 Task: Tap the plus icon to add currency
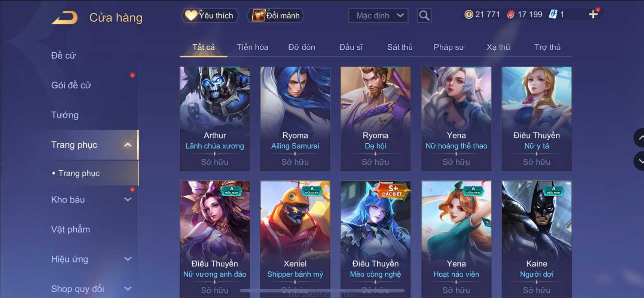(593, 15)
